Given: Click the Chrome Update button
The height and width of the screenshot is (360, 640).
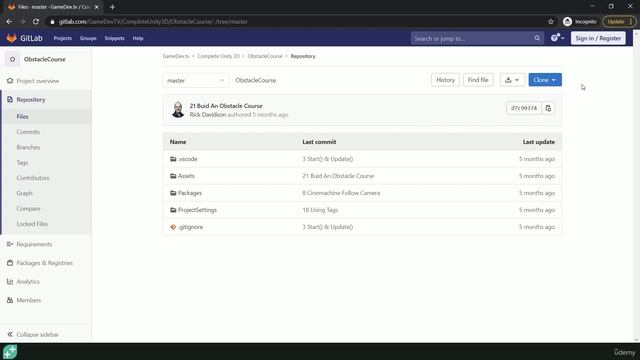Looking at the screenshot, I should [619, 22].
